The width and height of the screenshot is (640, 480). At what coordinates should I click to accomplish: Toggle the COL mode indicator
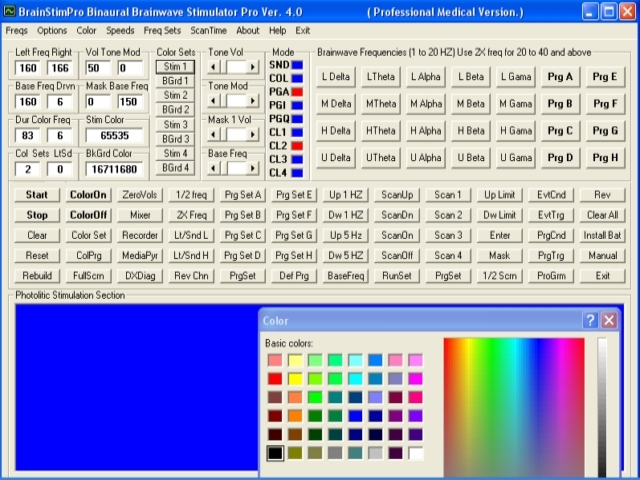[x=297, y=78]
